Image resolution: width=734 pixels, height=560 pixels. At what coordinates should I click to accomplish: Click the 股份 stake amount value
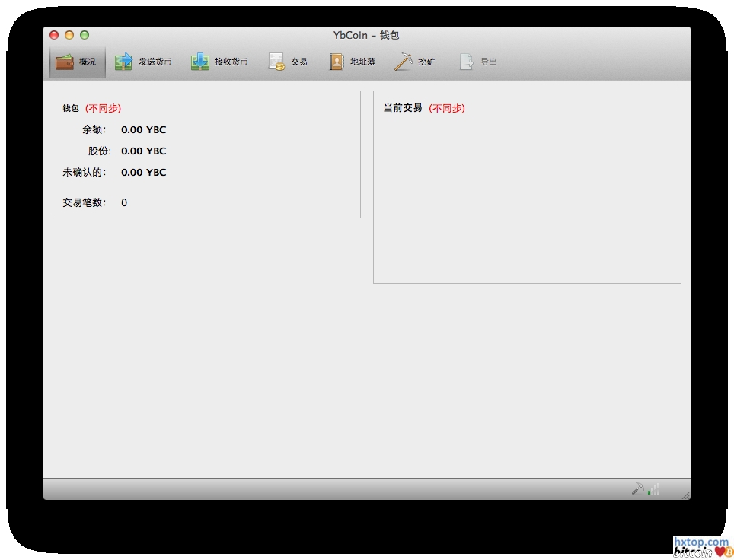pyautogui.click(x=143, y=151)
